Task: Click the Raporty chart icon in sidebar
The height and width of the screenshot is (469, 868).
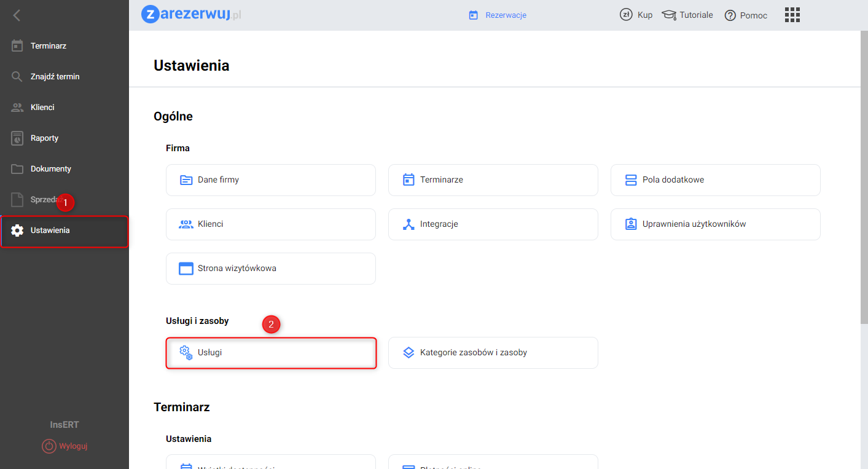Action: coord(17,138)
